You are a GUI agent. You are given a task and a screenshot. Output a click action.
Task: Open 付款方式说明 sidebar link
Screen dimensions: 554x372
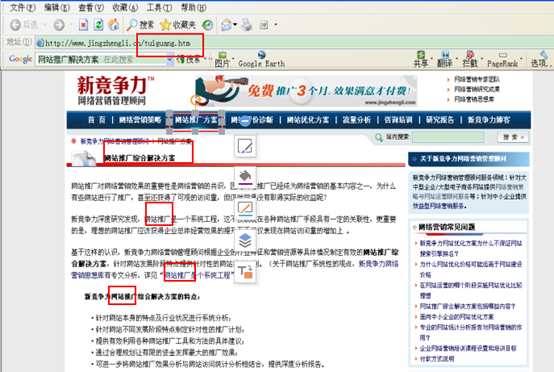click(437, 359)
